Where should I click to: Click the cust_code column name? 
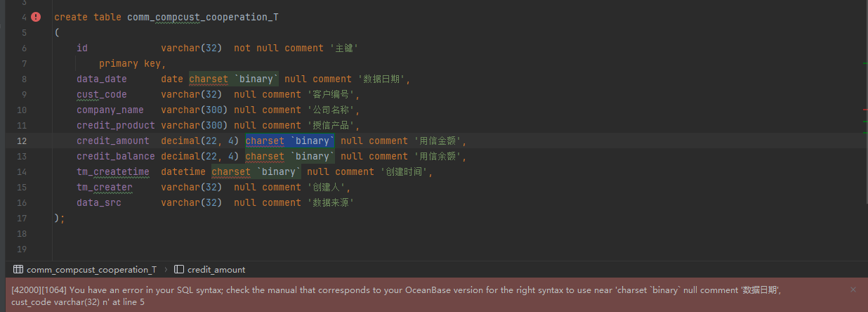102,95
